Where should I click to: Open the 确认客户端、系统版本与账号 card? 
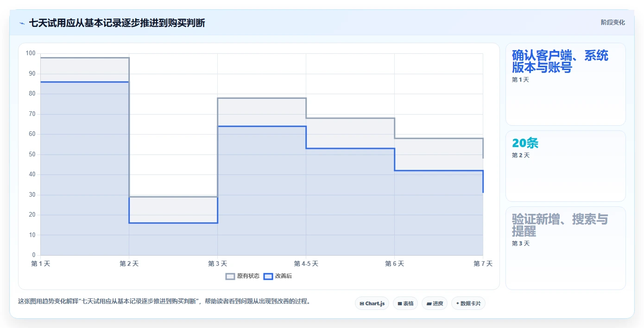pos(566,84)
